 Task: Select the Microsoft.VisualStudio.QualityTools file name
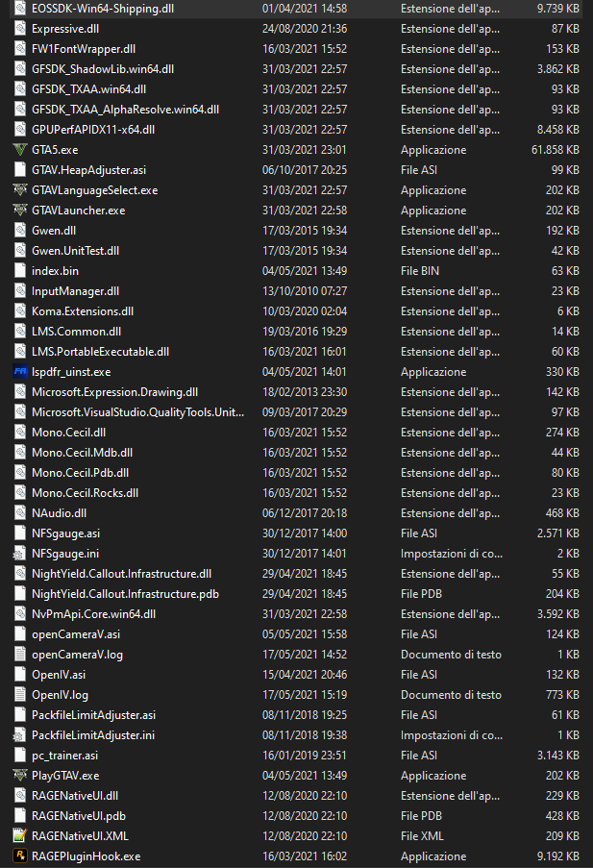pyautogui.click(x=137, y=412)
